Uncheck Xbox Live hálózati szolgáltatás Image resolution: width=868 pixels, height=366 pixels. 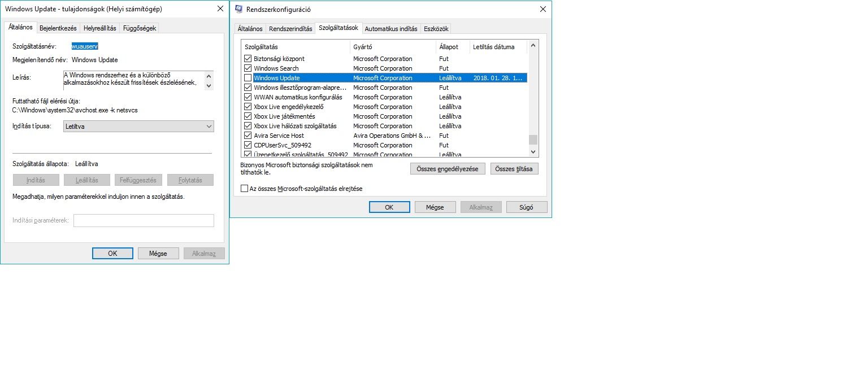pos(248,126)
